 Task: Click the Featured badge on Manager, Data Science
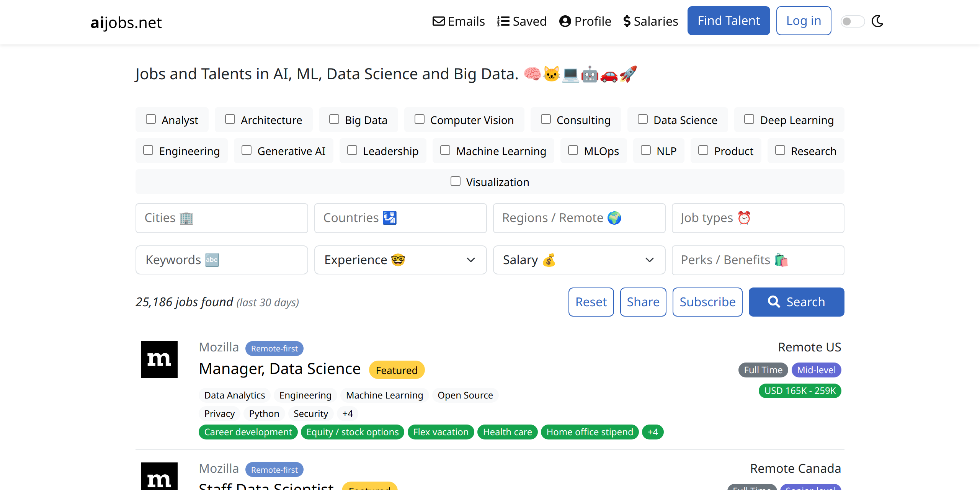point(397,370)
